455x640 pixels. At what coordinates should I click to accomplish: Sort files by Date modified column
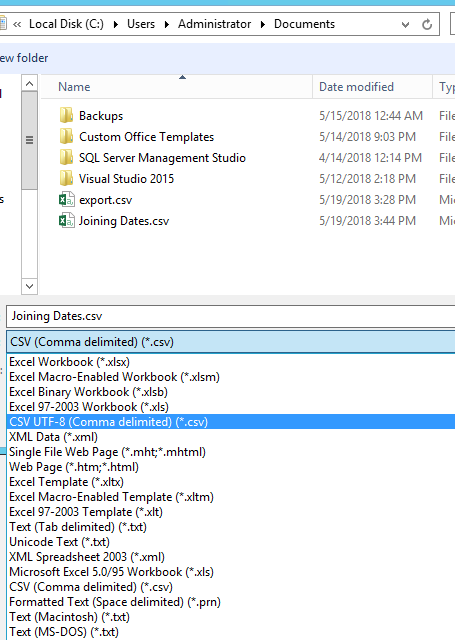click(372, 87)
